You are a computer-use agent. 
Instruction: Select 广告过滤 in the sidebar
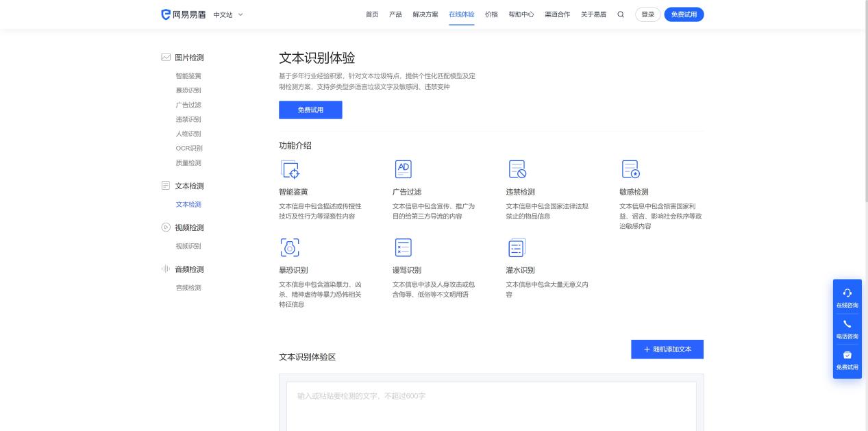[188, 105]
